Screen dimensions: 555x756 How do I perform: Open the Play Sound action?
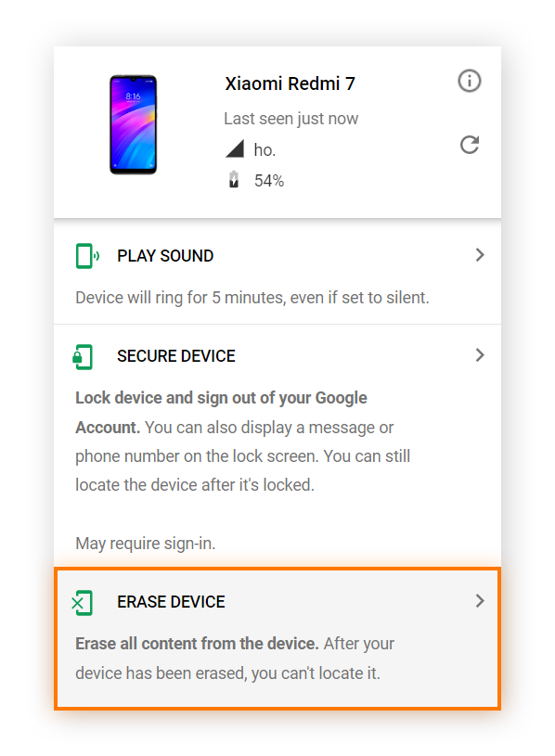coord(165,255)
